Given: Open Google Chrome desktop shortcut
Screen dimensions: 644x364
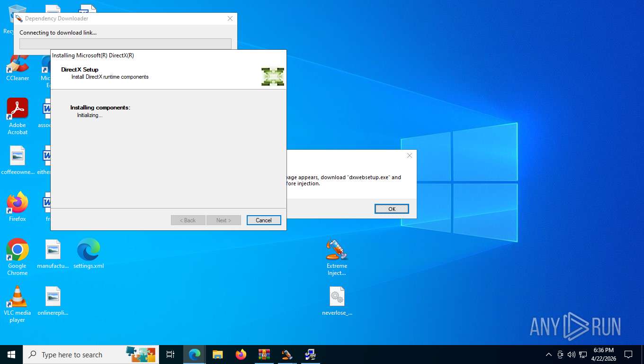Looking at the screenshot, I should (x=18, y=257).
